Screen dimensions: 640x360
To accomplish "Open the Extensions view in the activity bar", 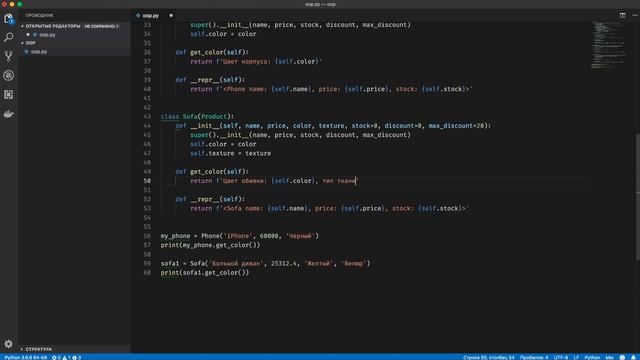I will (9, 95).
